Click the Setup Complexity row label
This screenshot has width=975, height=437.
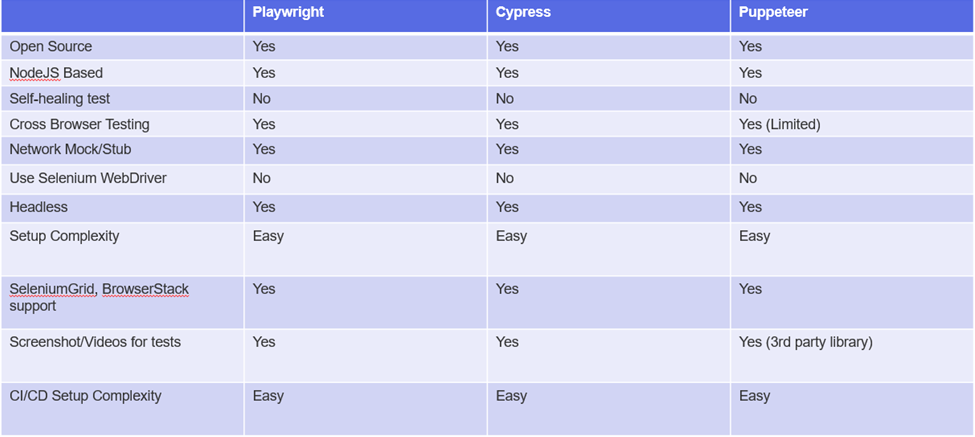64,236
